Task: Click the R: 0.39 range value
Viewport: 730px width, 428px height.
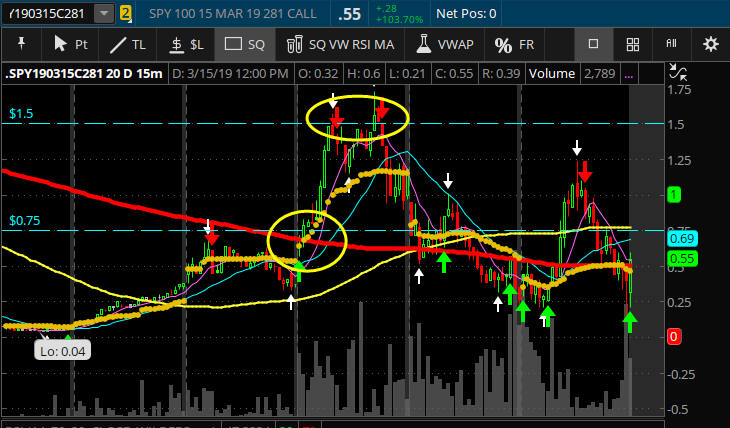Action: (x=501, y=74)
